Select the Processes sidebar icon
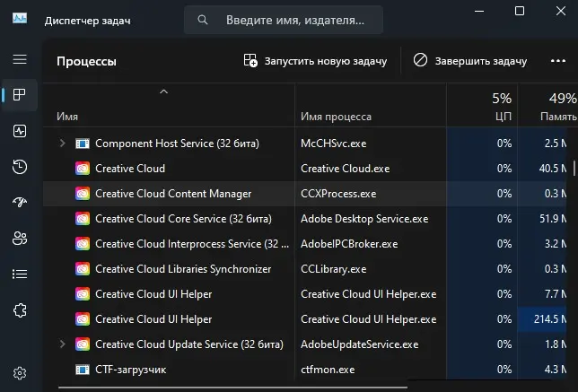The height and width of the screenshot is (392, 578). click(20, 95)
